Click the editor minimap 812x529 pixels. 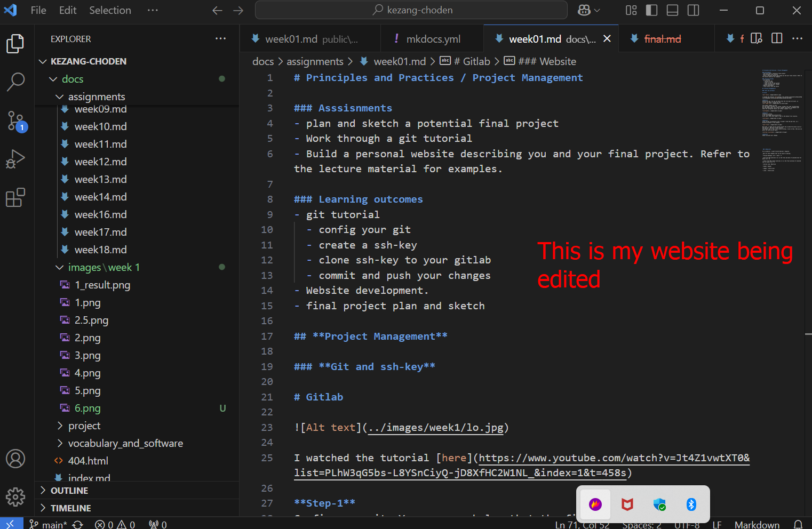pos(782,120)
